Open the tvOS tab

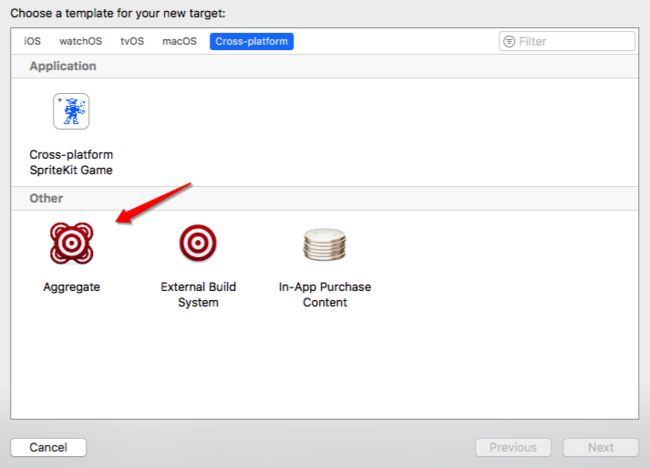click(132, 41)
